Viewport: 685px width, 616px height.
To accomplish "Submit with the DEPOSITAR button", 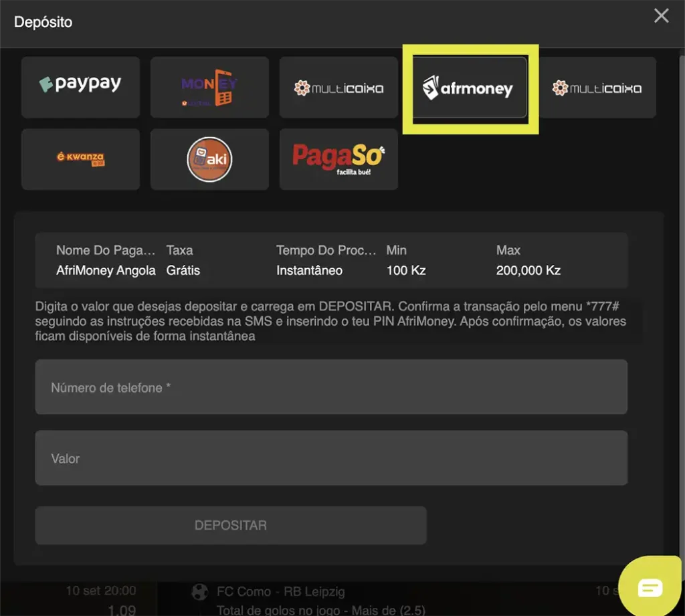I will [231, 525].
